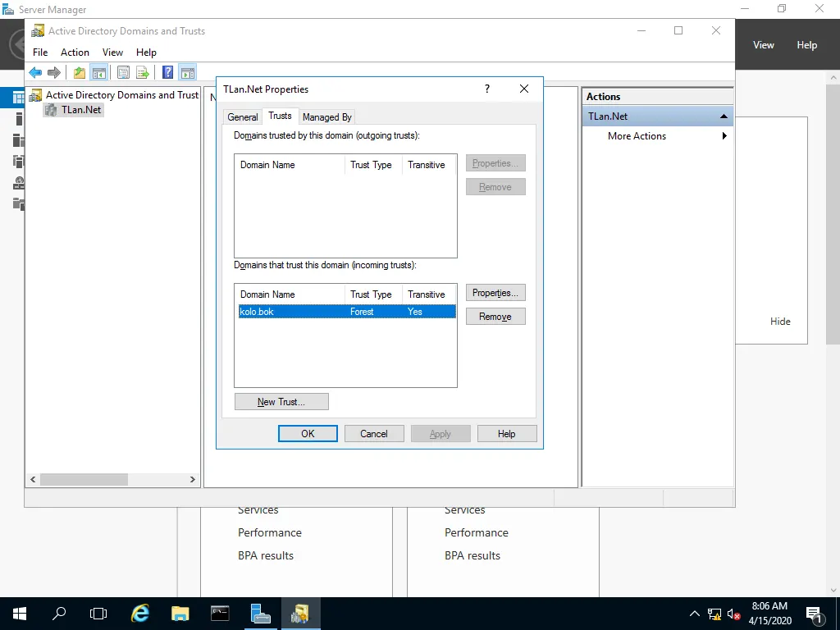840x630 pixels.
Task: Select the kolo.bok incoming trust row
Action: click(x=347, y=312)
